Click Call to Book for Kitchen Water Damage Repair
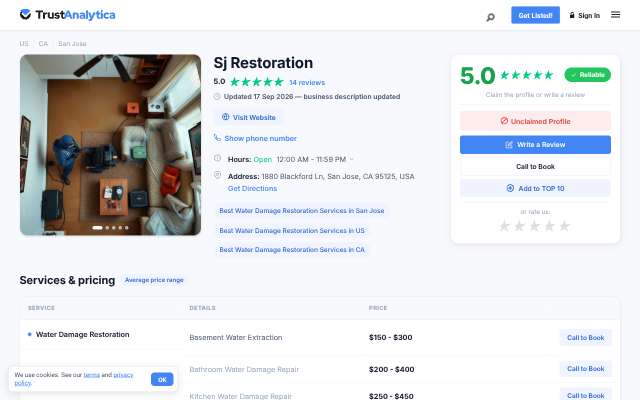The width and height of the screenshot is (640, 400). coord(585,395)
